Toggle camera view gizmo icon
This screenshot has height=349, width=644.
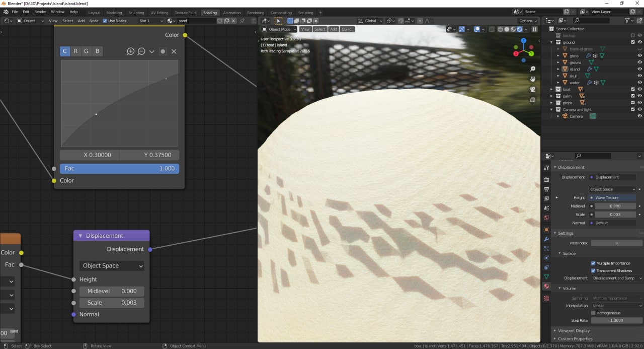532,90
